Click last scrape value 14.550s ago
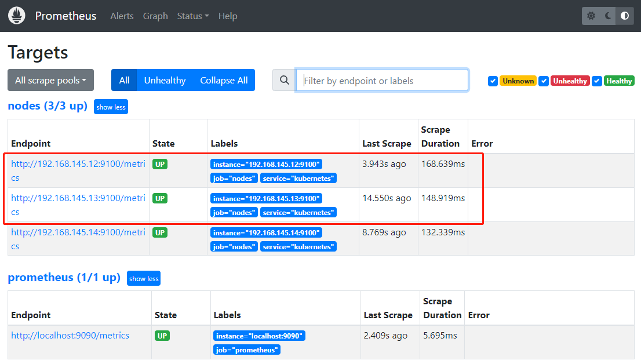 (387, 198)
